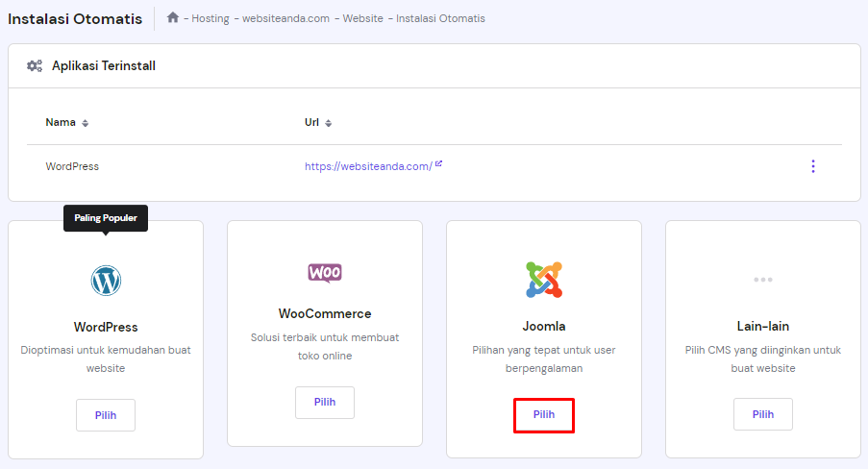The image size is (868, 469).
Task: Click 'Dioptimasi untuk kemudahan buat website' text
Action: [x=106, y=358]
